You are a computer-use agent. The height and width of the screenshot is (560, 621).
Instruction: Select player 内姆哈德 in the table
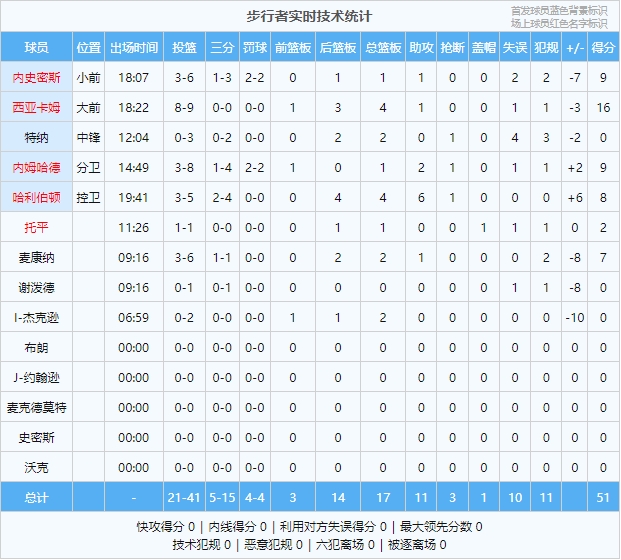[36, 167]
